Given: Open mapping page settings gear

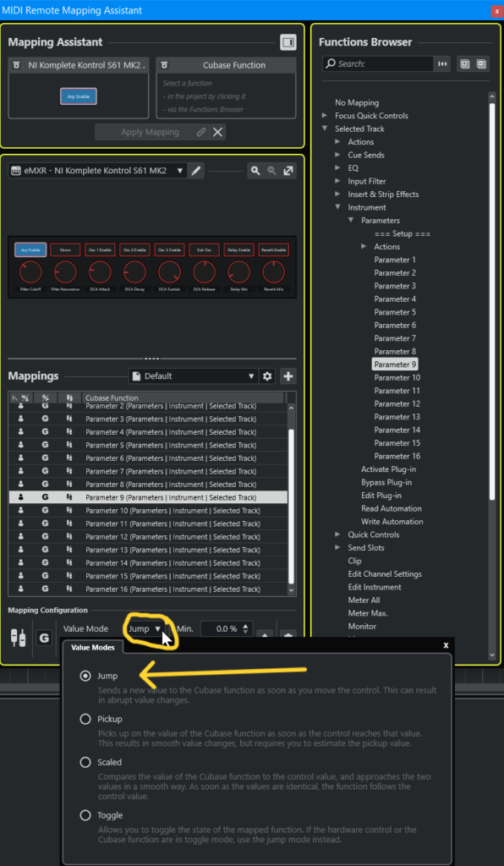Looking at the screenshot, I should 268,376.
